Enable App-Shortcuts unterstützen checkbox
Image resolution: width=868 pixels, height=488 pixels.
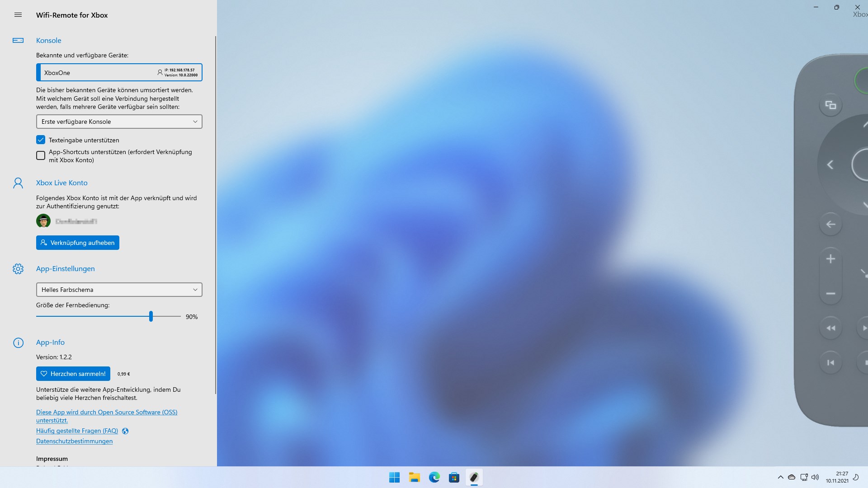click(41, 156)
